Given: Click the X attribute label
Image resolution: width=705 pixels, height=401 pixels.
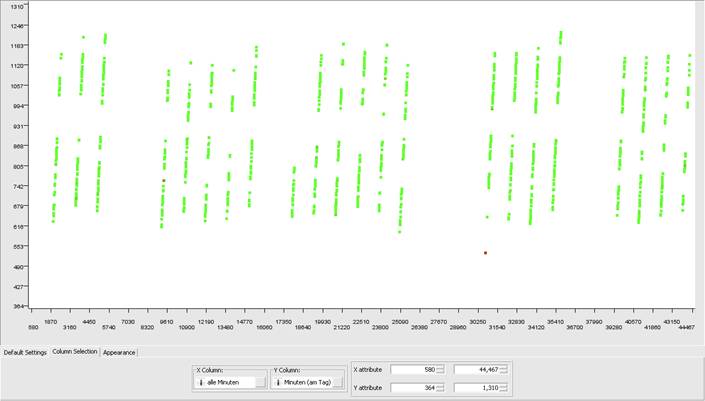Looking at the screenshot, I should pos(368,370).
